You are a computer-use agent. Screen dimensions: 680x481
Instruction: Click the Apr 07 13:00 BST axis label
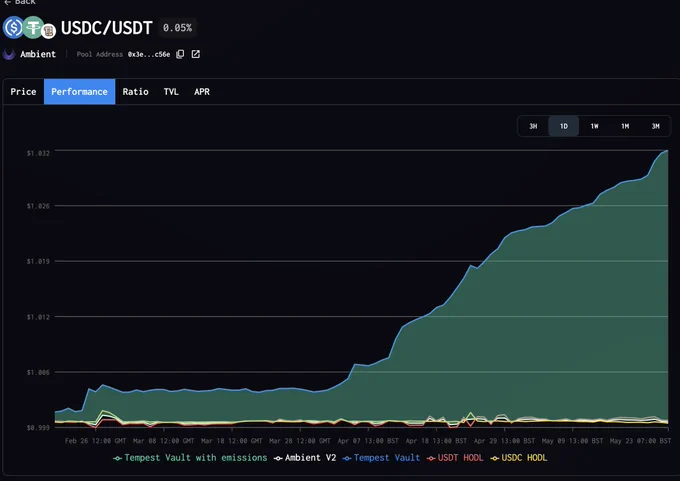pyautogui.click(x=368, y=441)
